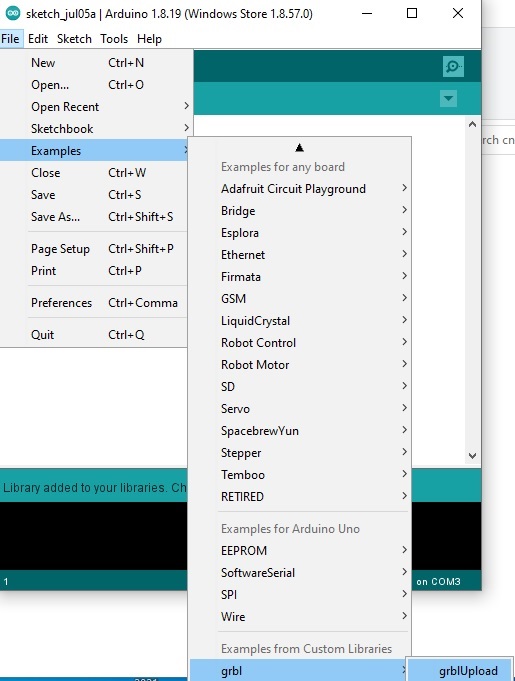Open Robot Control examples submenu
515x681 pixels.
pos(300,343)
